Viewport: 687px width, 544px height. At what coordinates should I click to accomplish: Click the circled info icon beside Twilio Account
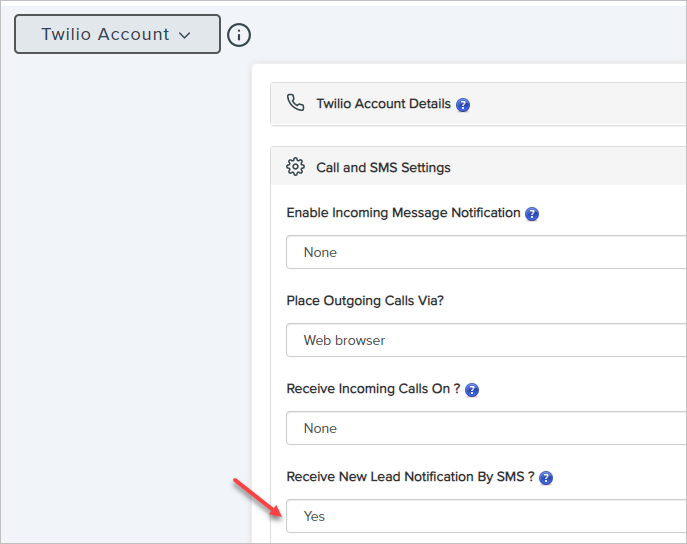click(x=239, y=35)
